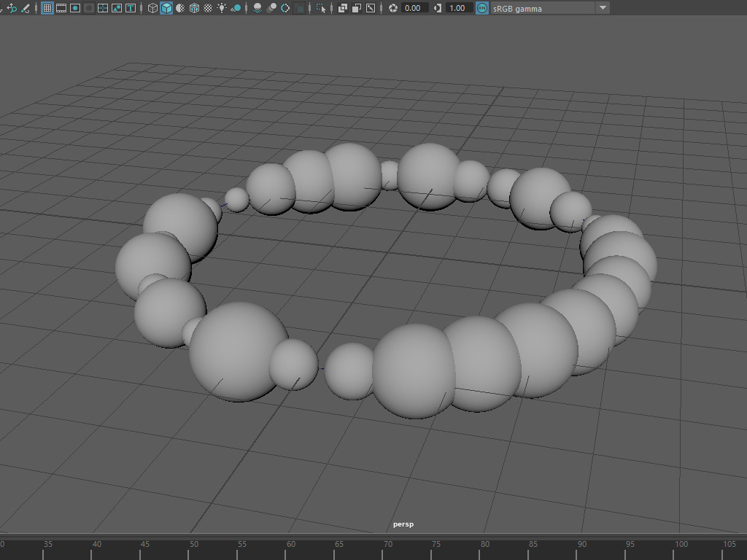Enable Use Default Material
The width and height of the screenshot is (747, 560).
point(180,8)
